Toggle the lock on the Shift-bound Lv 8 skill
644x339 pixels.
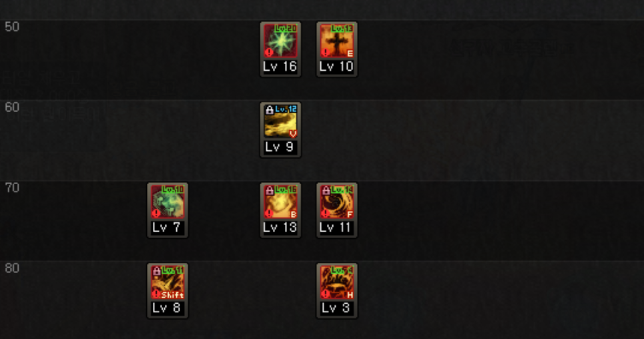(x=156, y=271)
